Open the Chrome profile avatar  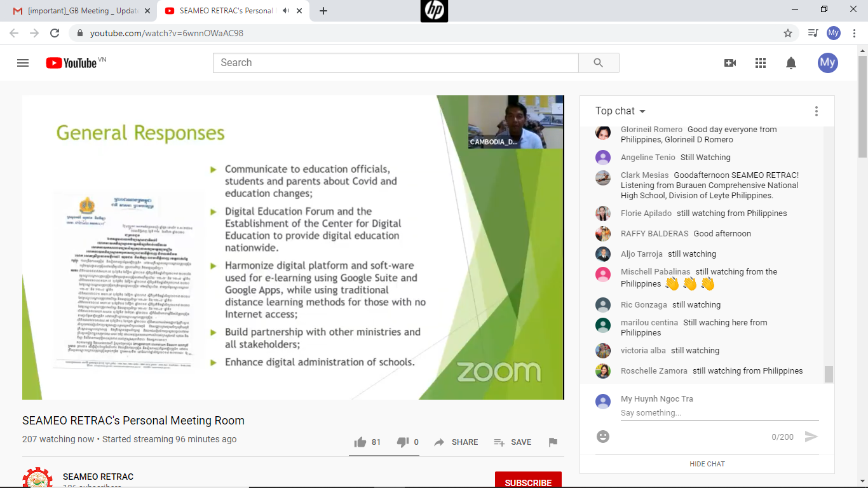pos(834,33)
